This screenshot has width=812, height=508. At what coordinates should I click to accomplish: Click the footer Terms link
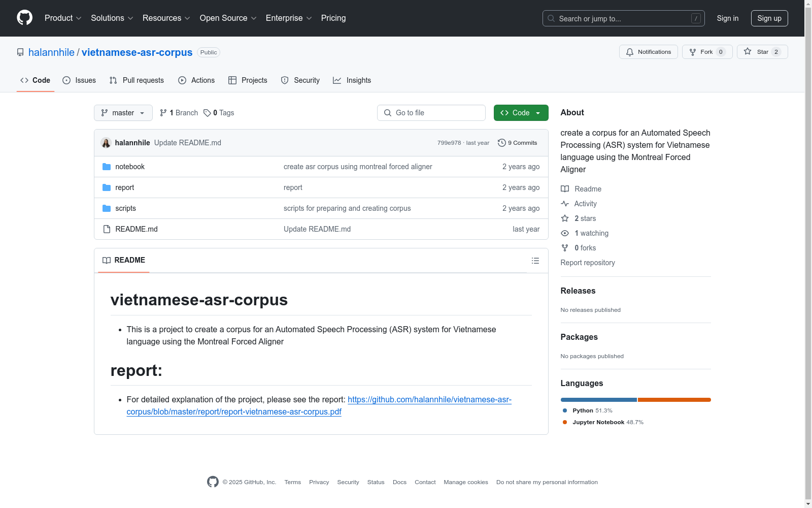coord(293,482)
